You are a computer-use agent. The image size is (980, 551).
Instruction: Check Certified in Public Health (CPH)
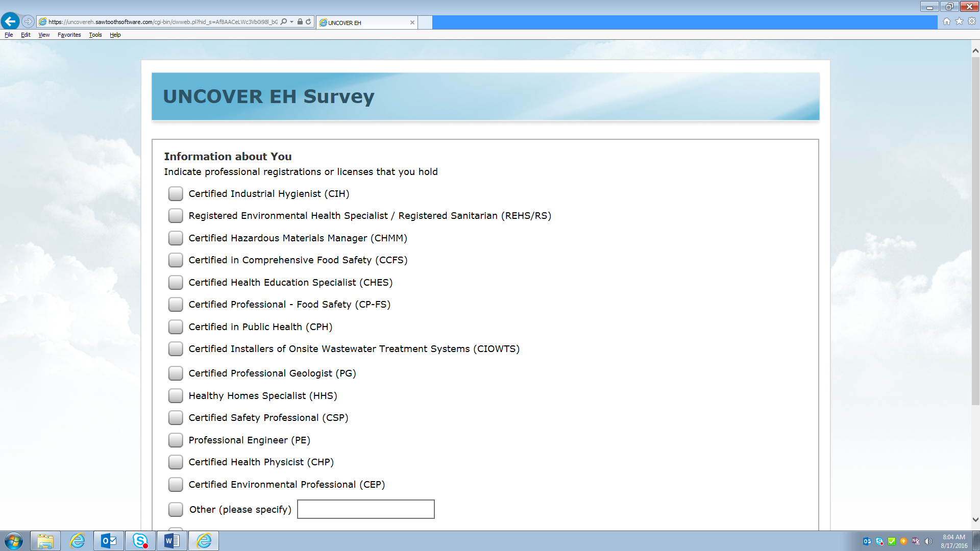click(176, 327)
